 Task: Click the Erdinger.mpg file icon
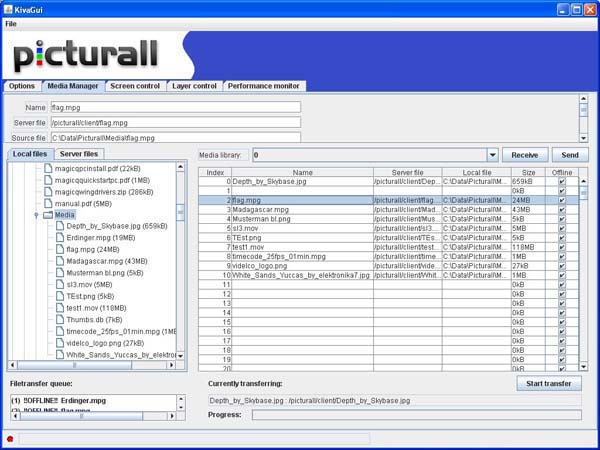coord(59,238)
